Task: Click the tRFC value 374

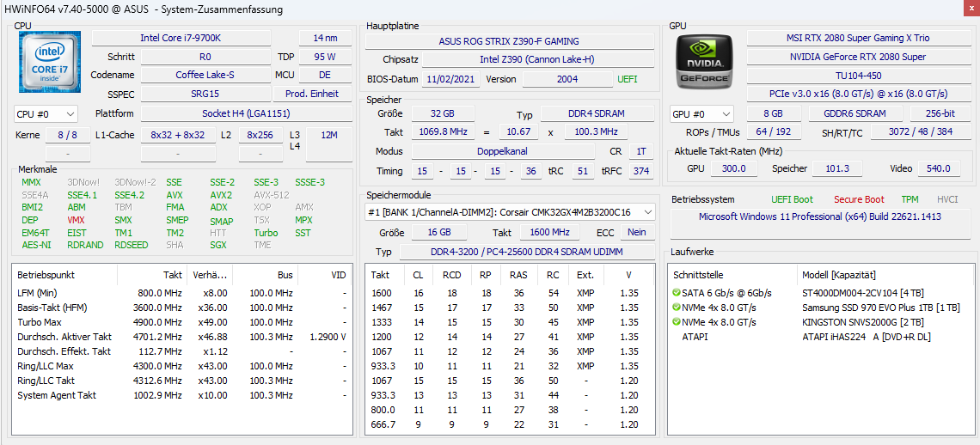Action: [641, 171]
